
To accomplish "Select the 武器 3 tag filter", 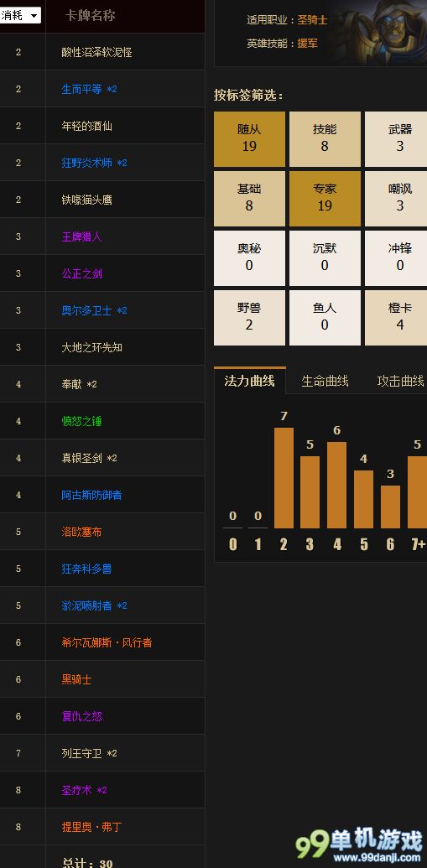I will 397,139.
